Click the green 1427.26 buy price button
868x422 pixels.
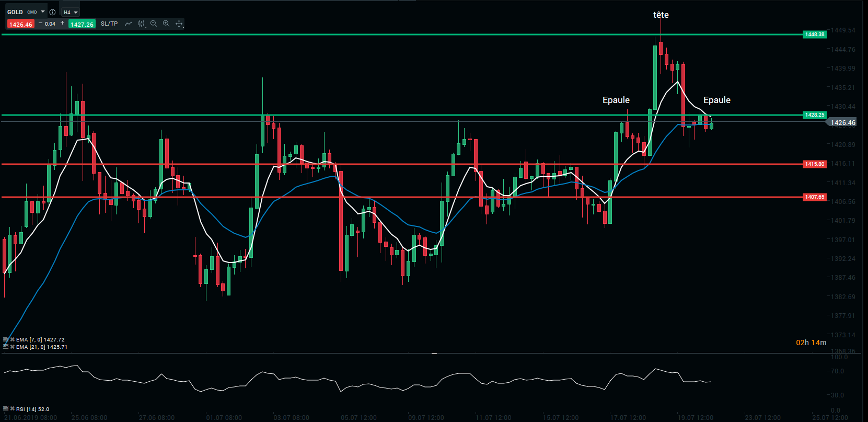coord(82,24)
